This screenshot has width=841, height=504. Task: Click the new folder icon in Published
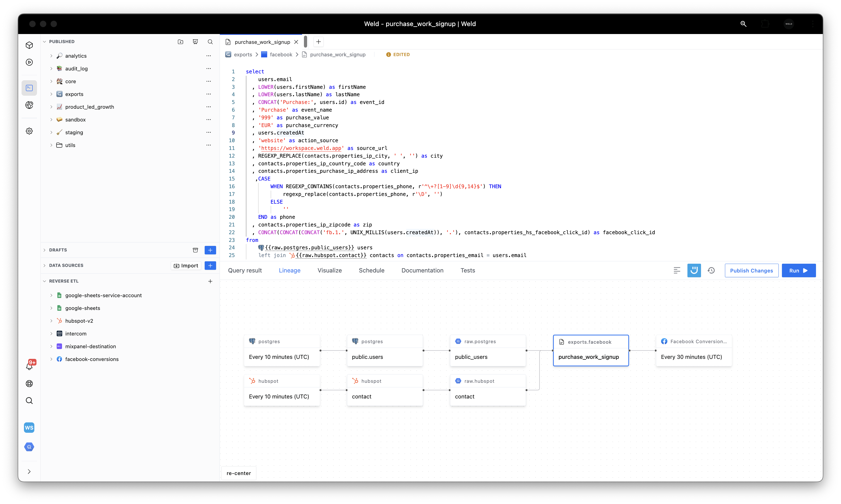(180, 41)
